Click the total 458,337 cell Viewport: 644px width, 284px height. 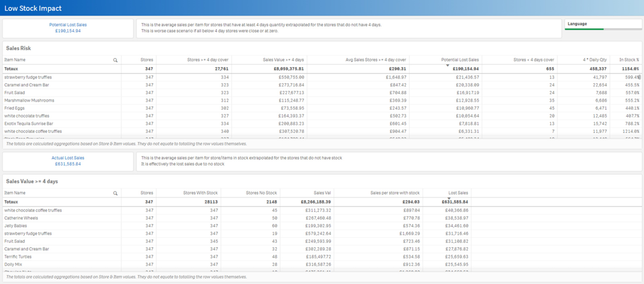coord(598,69)
